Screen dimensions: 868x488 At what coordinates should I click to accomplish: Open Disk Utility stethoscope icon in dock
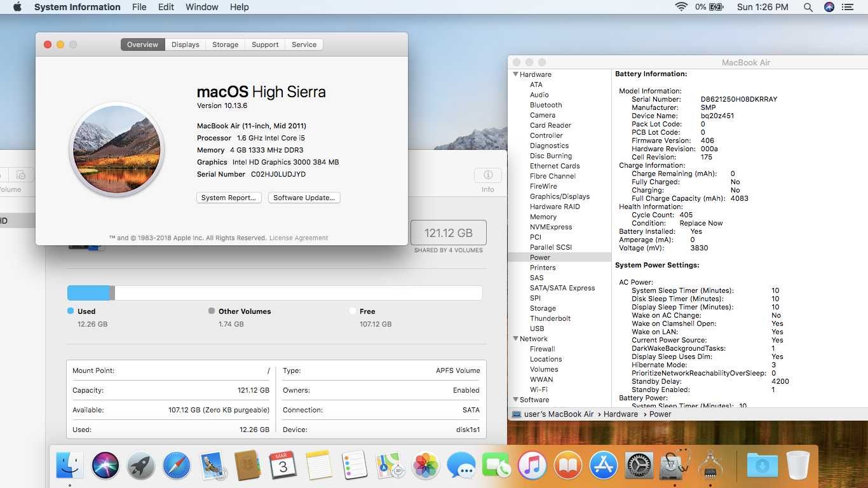675,464
